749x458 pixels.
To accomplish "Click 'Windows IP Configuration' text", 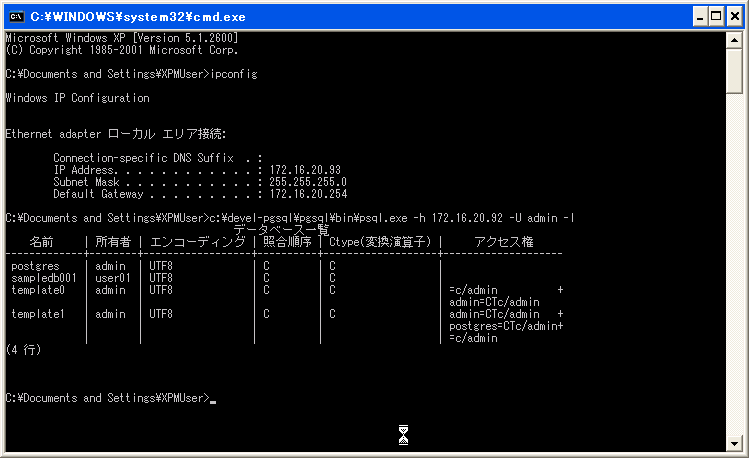I will (x=77, y=98).
